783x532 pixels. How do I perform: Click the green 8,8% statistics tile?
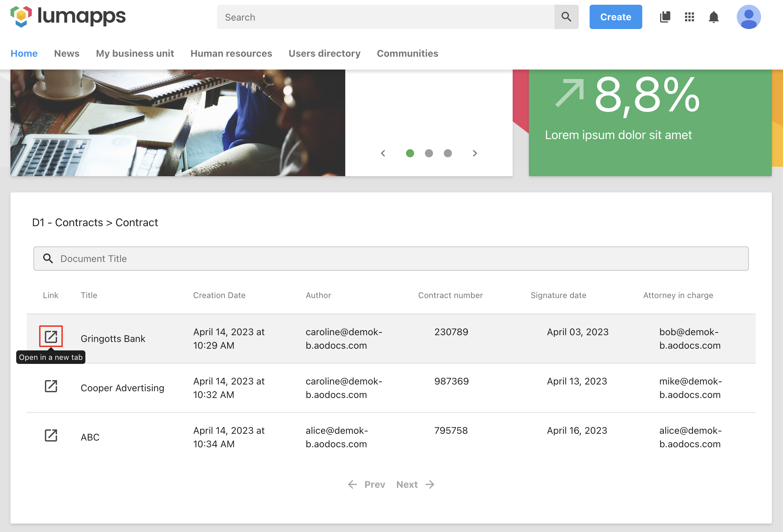point(650,123)
